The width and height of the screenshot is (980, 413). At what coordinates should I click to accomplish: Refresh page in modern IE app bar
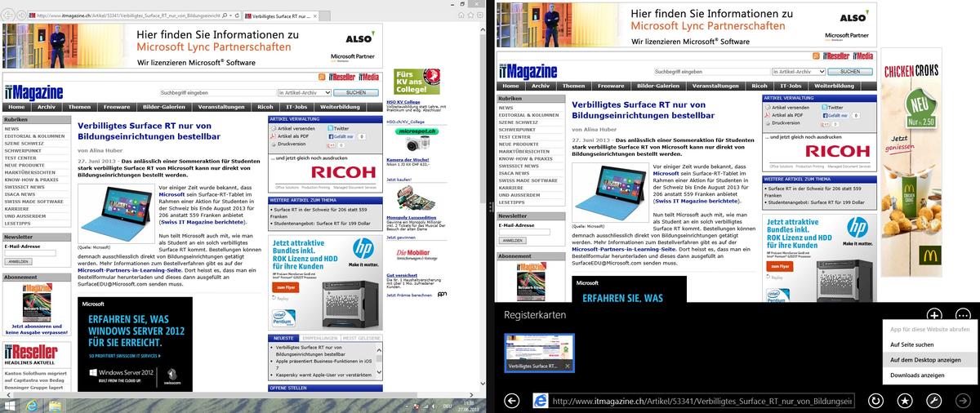pos(875,401)
